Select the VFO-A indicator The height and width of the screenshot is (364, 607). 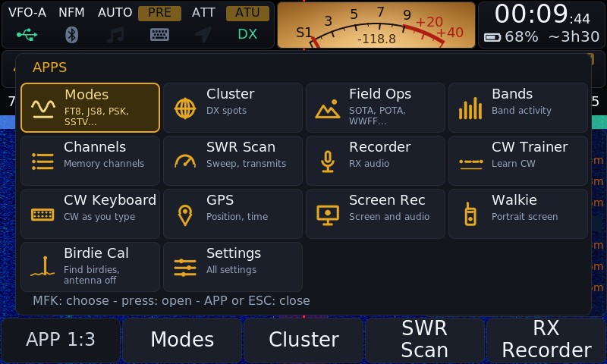tap(27, 13)
